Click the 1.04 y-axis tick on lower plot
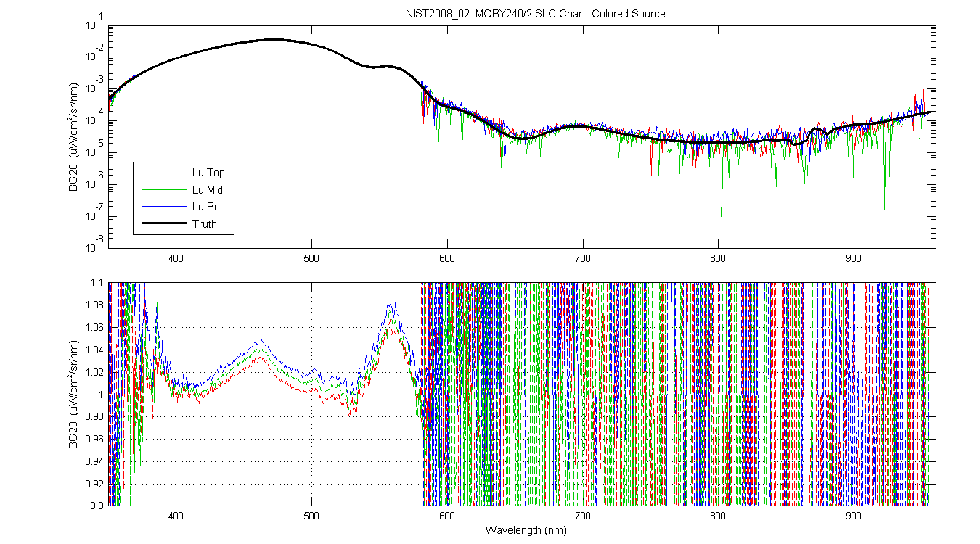The image size is (980, 544). (94, 350)
